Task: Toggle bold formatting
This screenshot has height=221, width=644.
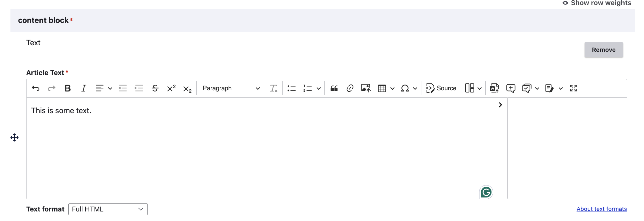Action: point(68,88)
